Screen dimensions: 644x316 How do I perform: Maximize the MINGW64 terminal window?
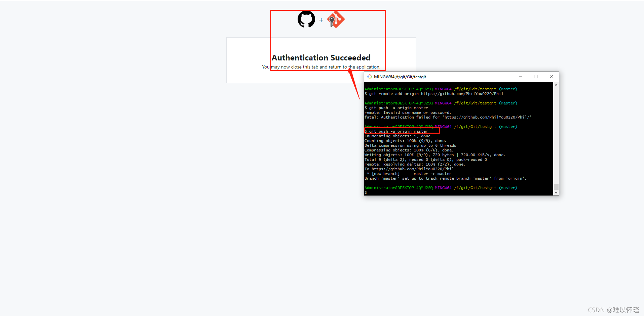coord(536,77)
